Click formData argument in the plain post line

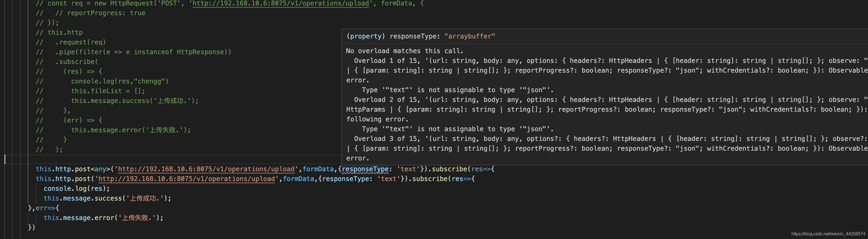pyautogui.click(x=299, y=179)
